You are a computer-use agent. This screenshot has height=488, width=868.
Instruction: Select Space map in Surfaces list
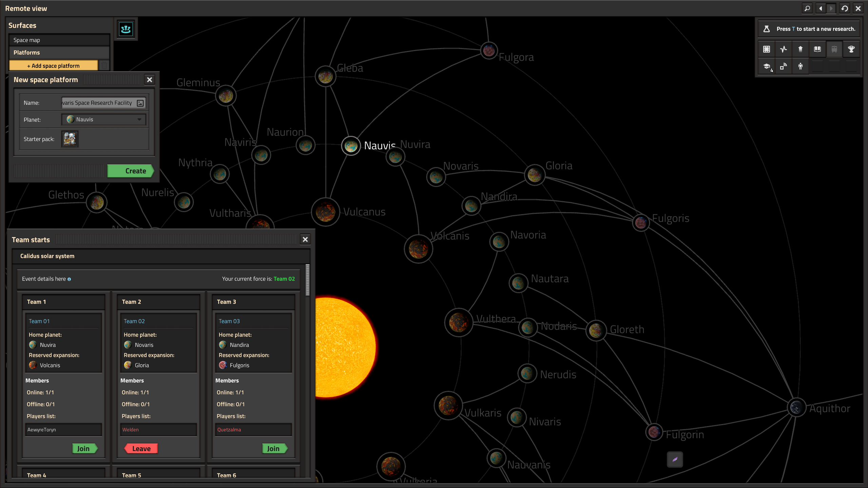[x=59, y=40]
